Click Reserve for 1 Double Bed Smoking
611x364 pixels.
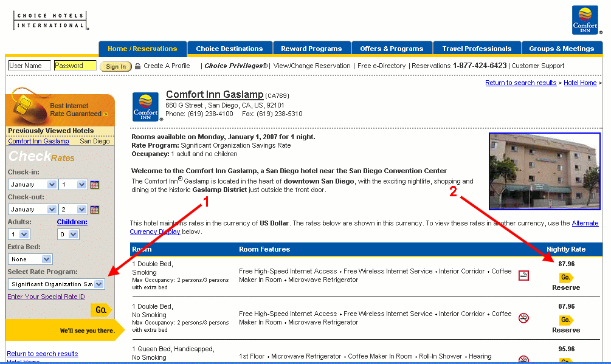pyautogui.click(x=566, y=287)
